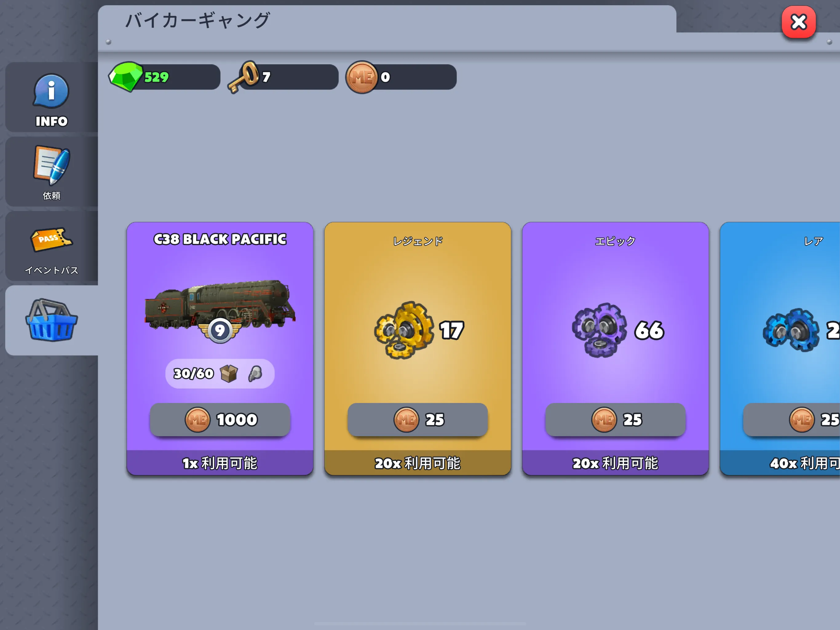Viewport: 840px width, 630px height.
Task: Tap the steam puff icon beside cargo
Action: tap(255, 373)
